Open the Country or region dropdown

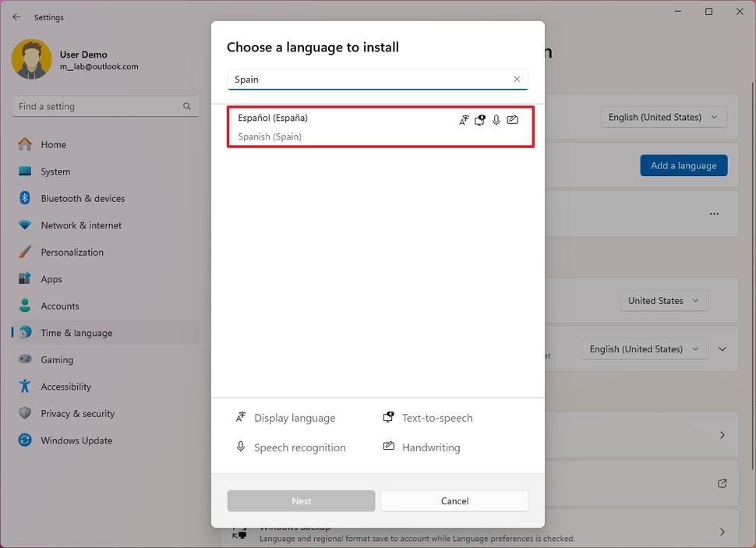(x=663, y=300)
